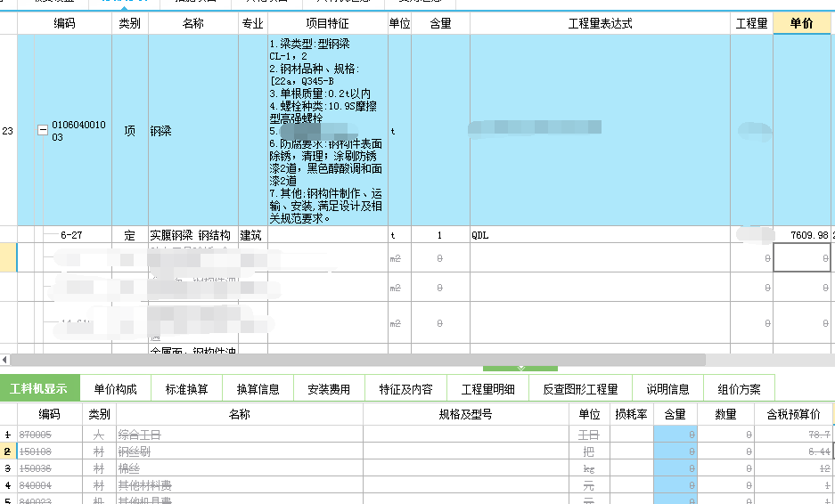Viewport: 835px width, 504px height.
Task: Click the 0106040010 03 code cell
Action: 78,130
